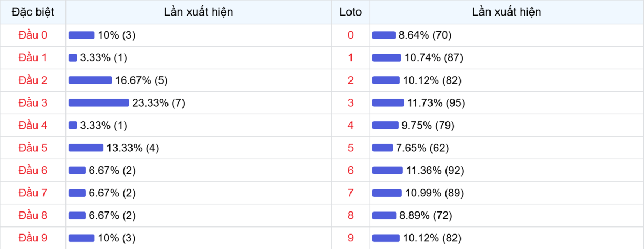
Task: Click the 'Loto' column header
Action: [350, 12]
